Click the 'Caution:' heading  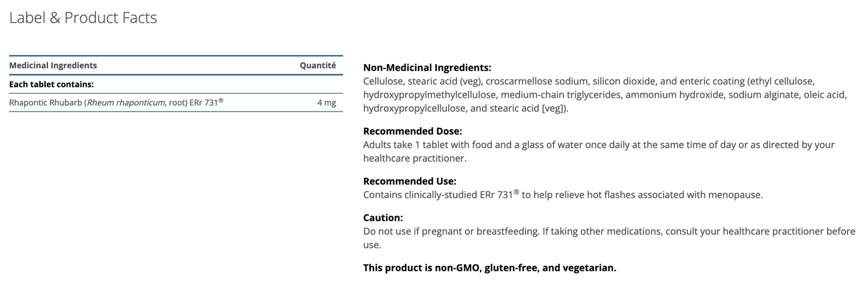tap(383, 217)
